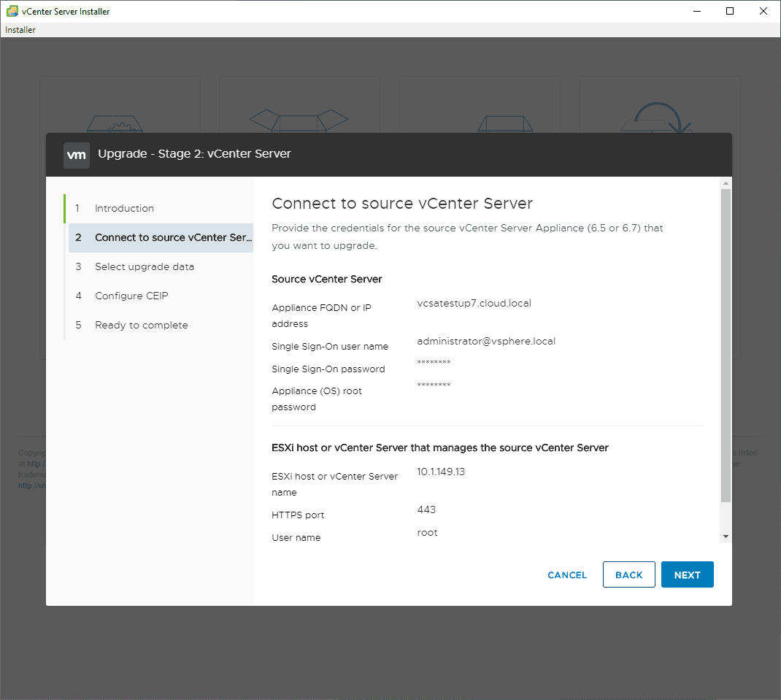Click the BACK button
Screen dimensions: 781x700
pyautogui.click(x=629, y=574)
